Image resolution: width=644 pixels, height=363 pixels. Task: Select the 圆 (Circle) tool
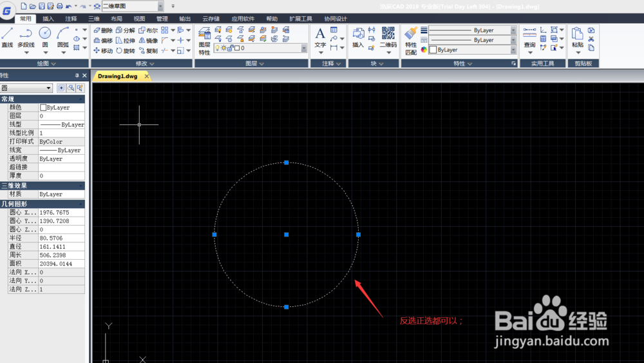45,37
